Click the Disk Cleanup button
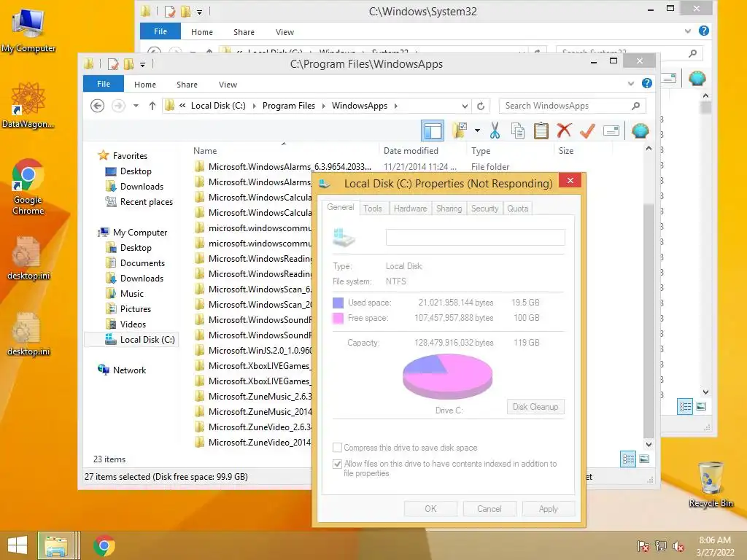747x560 pixels. tap(535, 407)
